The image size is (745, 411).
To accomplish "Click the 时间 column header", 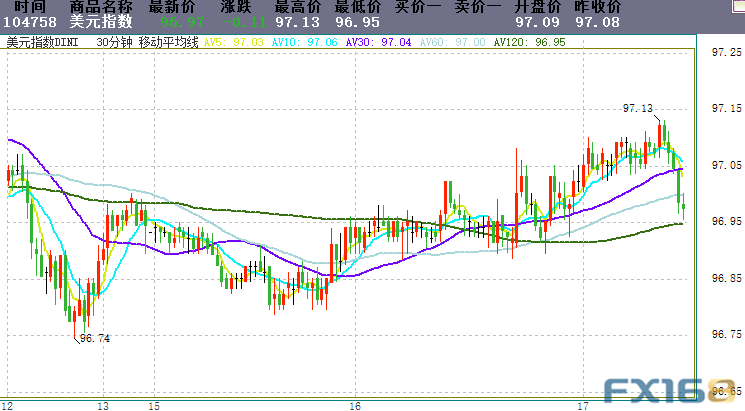I will pyautogui.click(x=29, y=7).
